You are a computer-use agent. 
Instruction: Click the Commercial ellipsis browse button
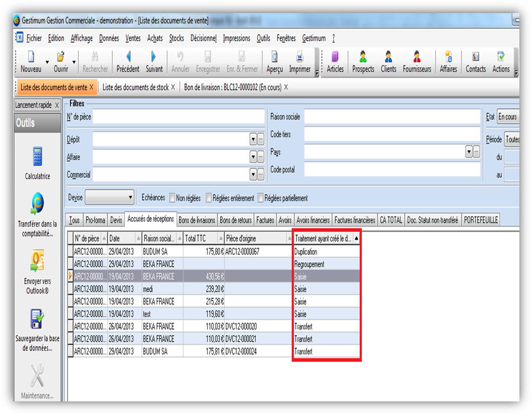tap(260, 174)
